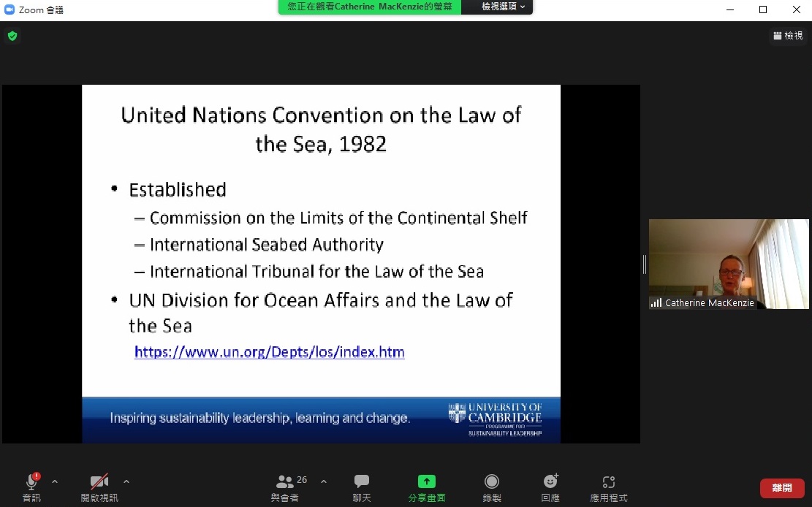Expand participants options arrow beside 26
812x507 pixels.
pos(324,481)
